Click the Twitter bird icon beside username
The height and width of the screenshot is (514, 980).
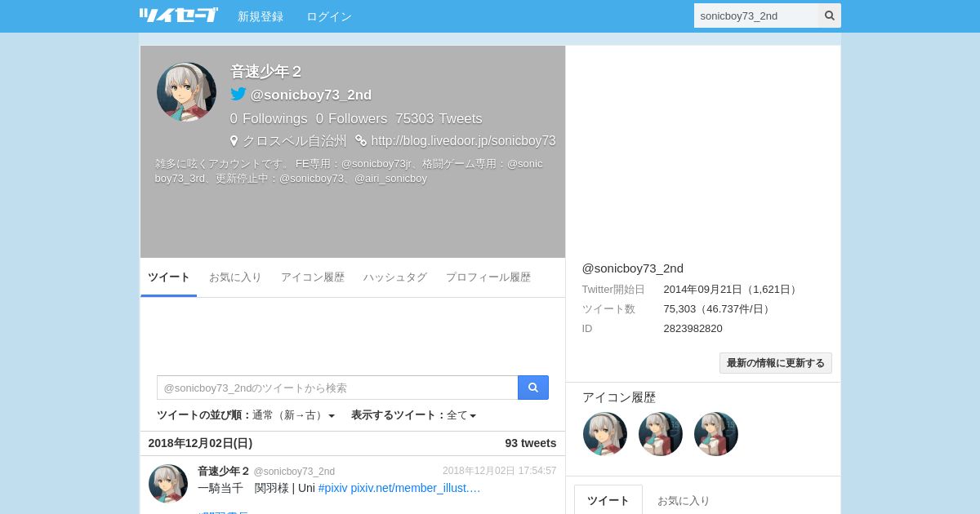click(x=238, y=94)
